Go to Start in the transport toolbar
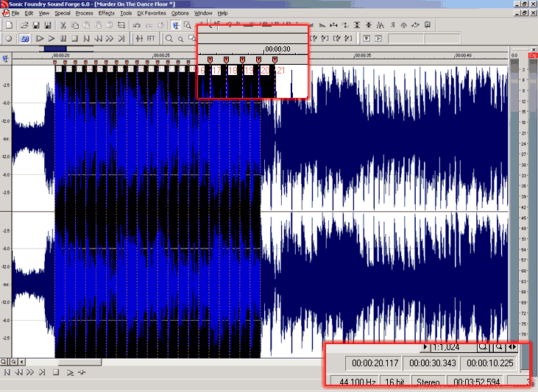The width and height of the screenshot is (538, 392). click(x=86, y=38)
